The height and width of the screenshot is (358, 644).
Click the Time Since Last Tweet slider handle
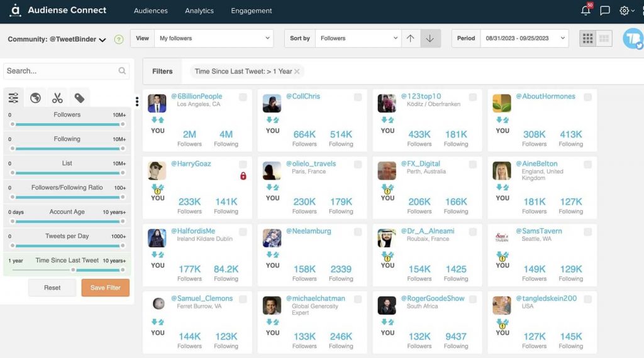coord(73,270)
